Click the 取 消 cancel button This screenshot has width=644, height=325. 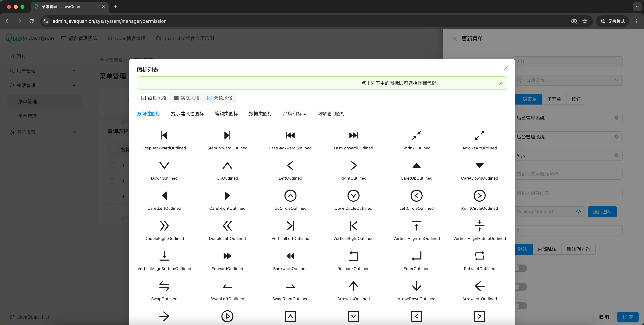click(x=604, y=317)
